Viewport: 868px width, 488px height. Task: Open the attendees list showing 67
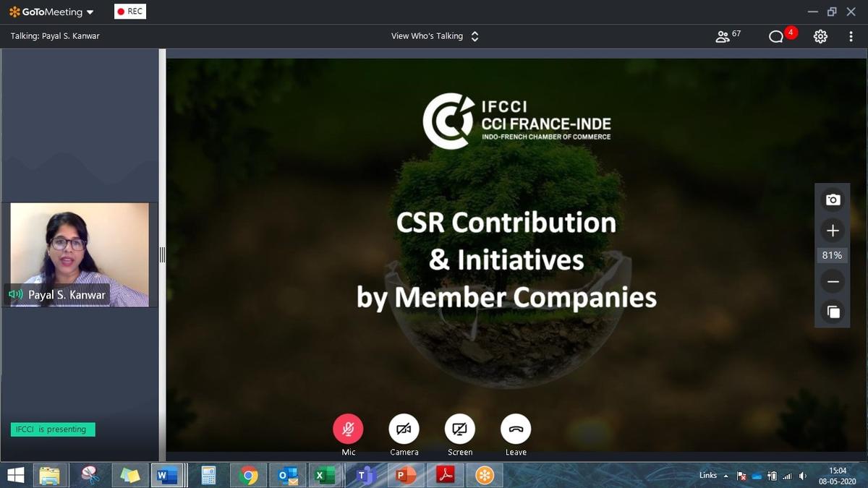pos(727,36)
